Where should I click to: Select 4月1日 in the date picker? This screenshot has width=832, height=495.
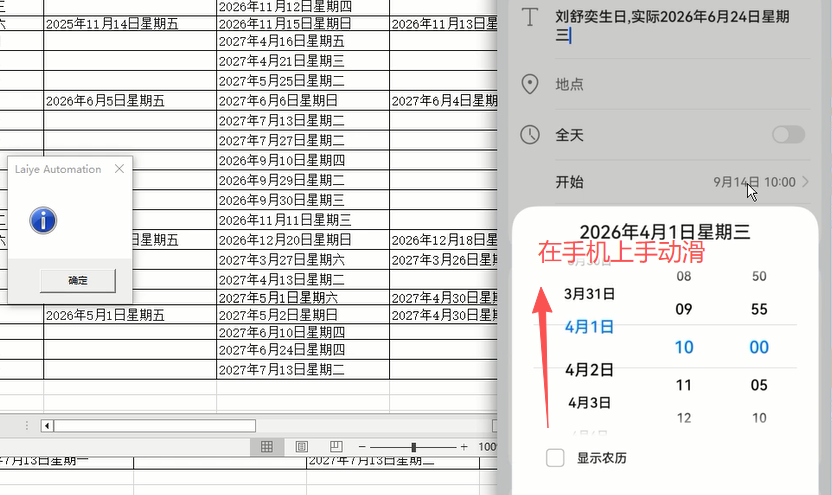pyautogui.click(x=590, y=327)
